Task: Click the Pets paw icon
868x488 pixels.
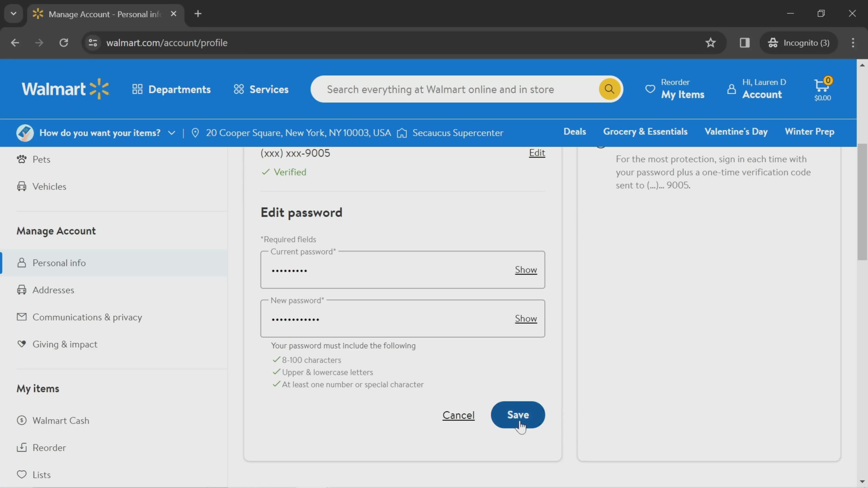Action: [21, 159]
